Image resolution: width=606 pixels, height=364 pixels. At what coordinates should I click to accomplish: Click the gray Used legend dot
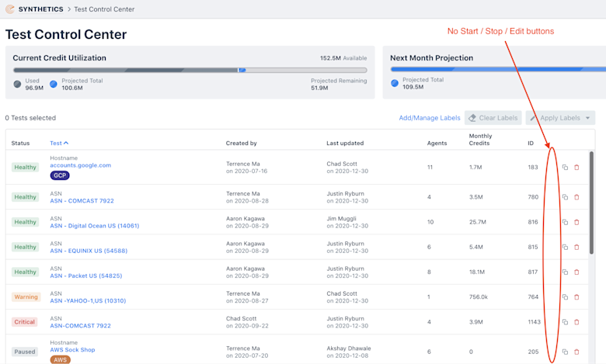coord(17,84)
